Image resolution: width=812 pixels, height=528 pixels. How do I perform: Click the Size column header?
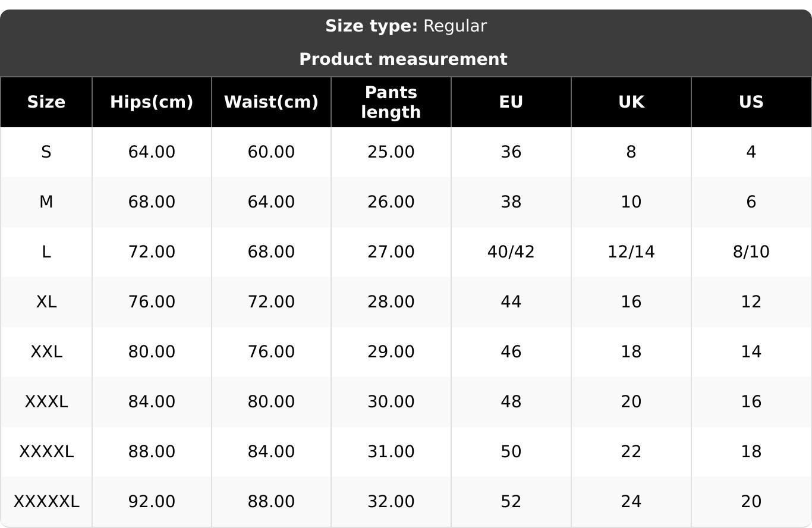pos(46,102)
